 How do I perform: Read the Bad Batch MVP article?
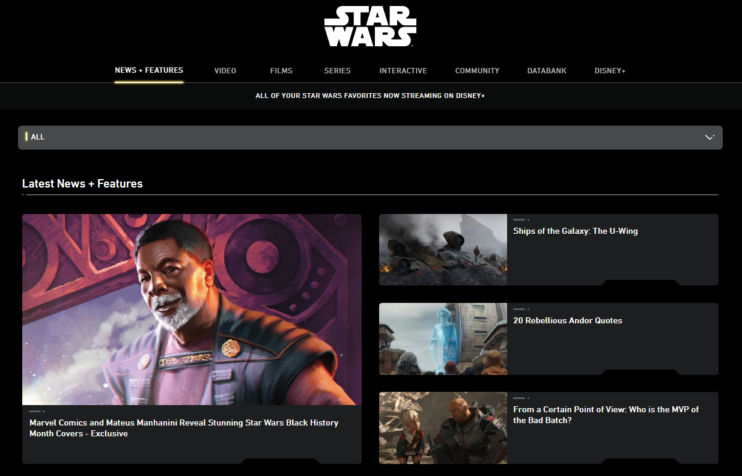pyautogui.click(x=606, y=414)
